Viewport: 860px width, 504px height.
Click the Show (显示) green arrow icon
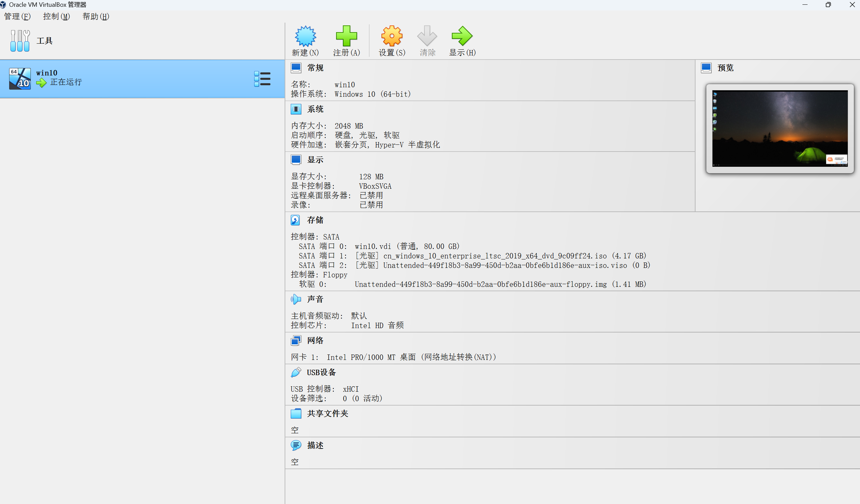click(462, 36)
